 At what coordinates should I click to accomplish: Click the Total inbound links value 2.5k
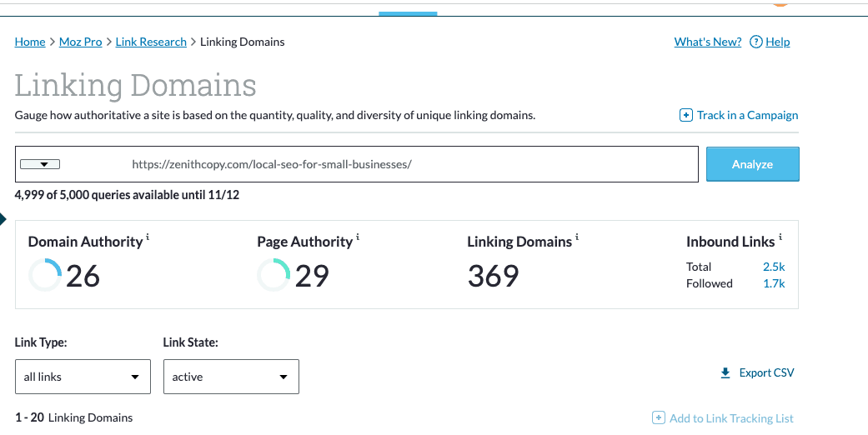pos(774,267)
